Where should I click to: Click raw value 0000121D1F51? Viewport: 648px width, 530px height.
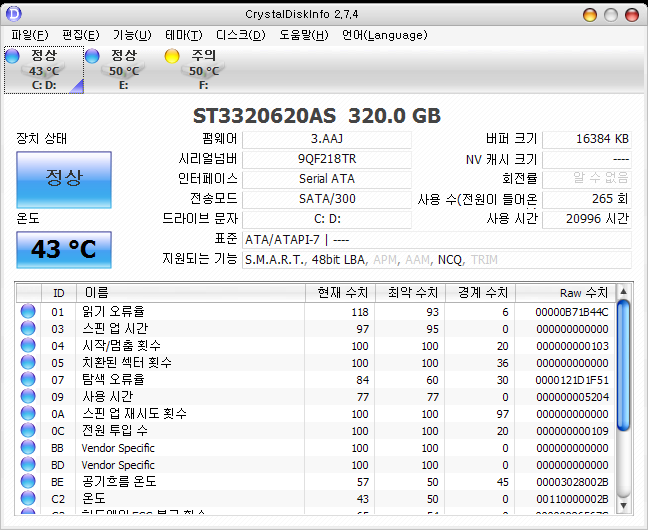click(572, 380)
